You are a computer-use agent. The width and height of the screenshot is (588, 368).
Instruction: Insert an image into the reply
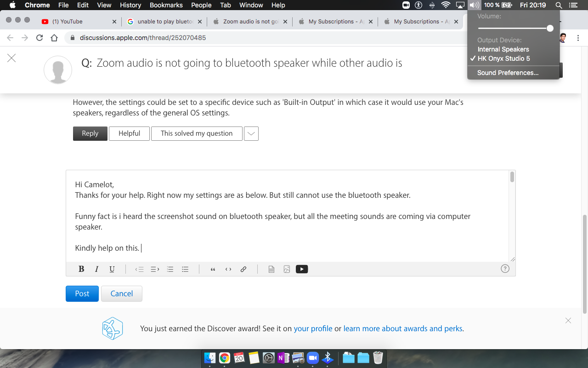pyautogui.click(x=287, y=269)
